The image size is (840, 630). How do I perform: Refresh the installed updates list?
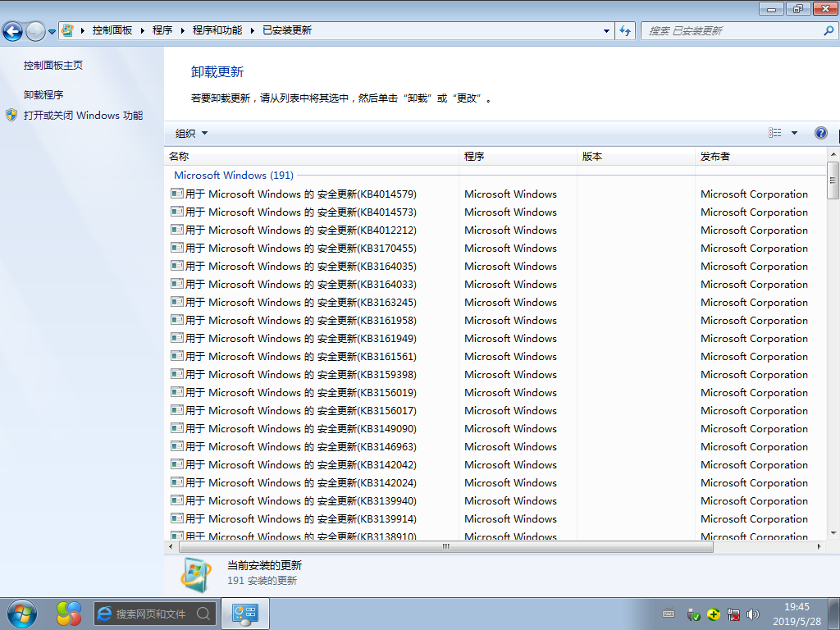tap(625, 31)
